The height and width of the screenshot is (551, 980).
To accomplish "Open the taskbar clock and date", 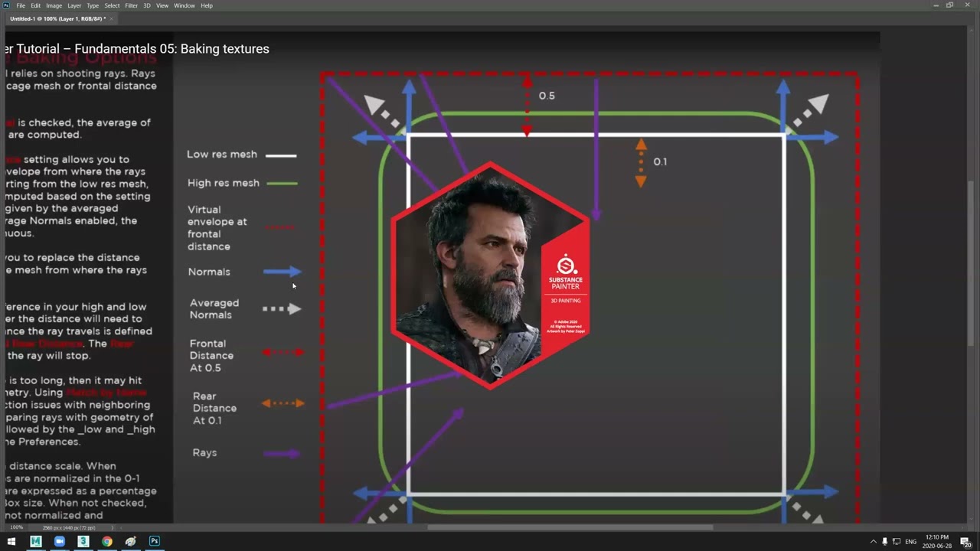I will [937, 542].
